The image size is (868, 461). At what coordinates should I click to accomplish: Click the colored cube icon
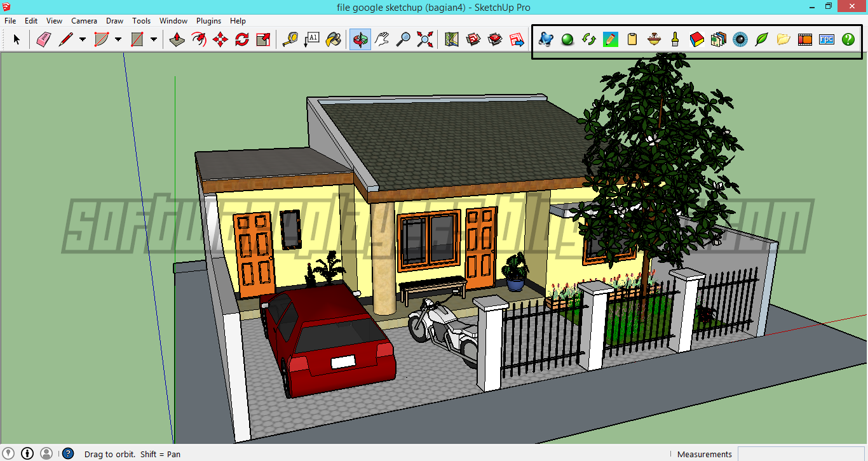(x=697, y=39)
